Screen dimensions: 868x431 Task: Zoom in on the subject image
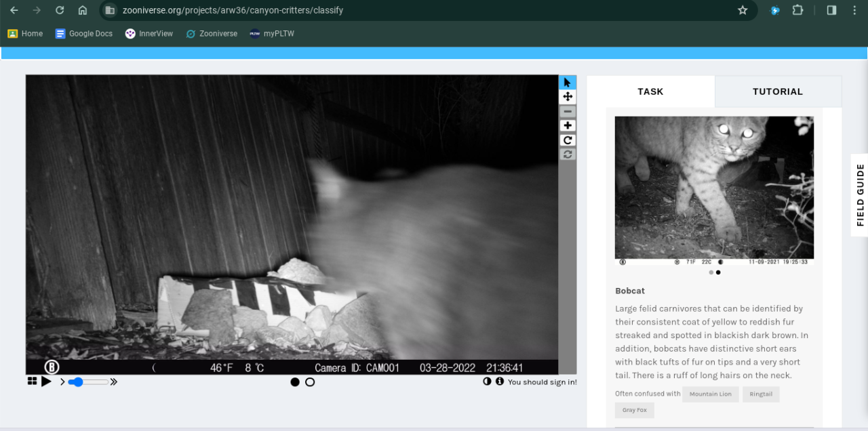[x=568, y=125]
